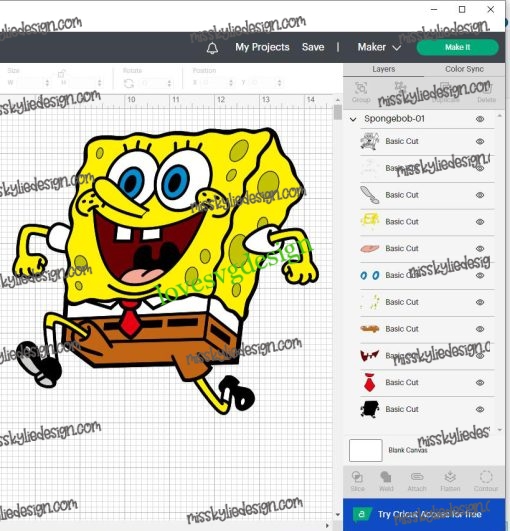
Task: Switch to the Color Sync tab
Action: point(464,69)
